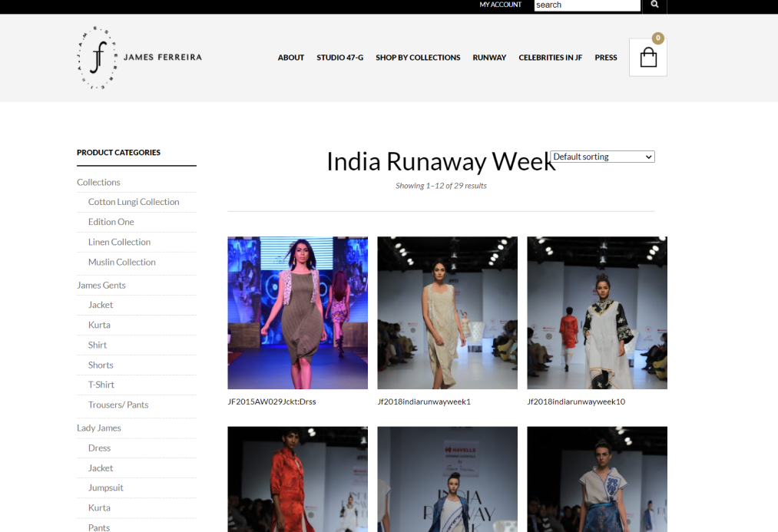
Task: Open Kurta under James Gents
Action: pyautogui.click(x=99, y=325)
